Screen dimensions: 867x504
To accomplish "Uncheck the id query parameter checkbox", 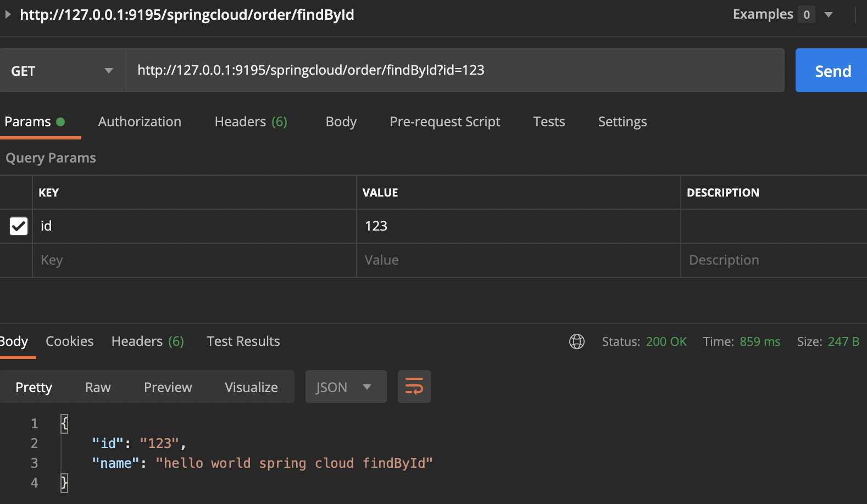I will click(19, 226).
